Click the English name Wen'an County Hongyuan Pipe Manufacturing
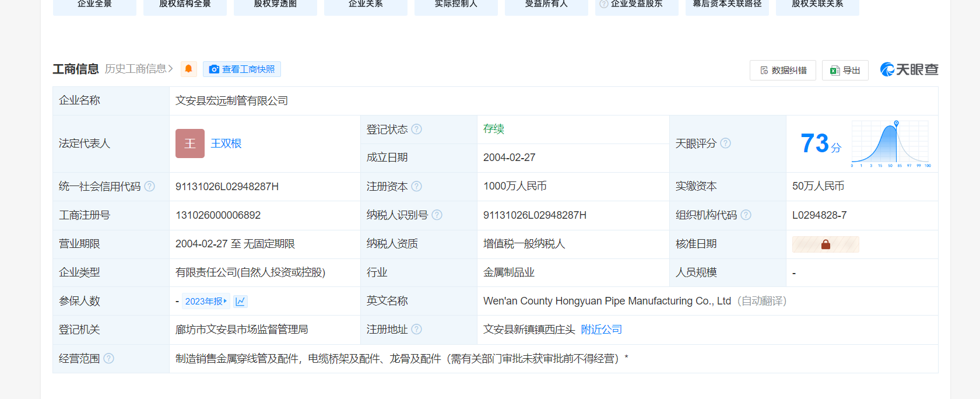 [607, 301]
